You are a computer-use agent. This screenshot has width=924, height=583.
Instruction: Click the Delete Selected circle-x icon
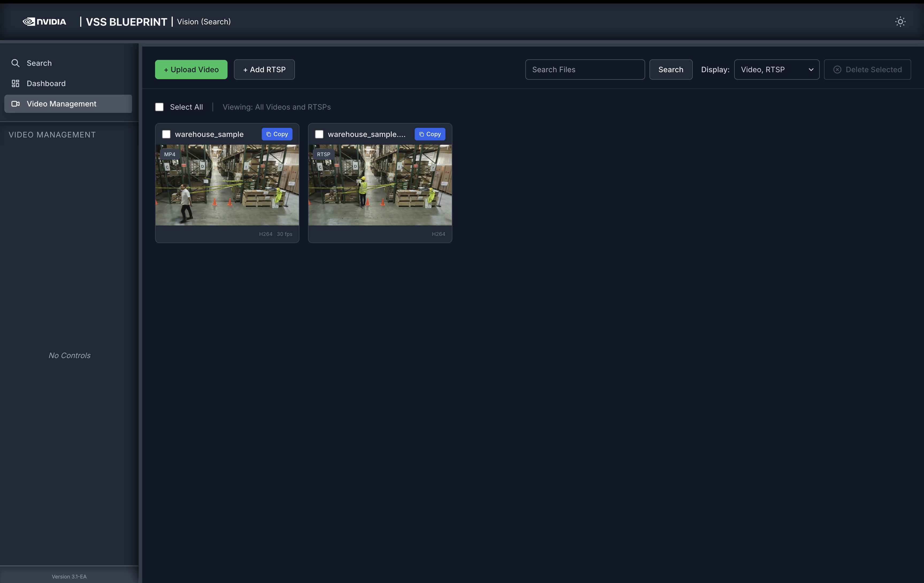click(x=837, y=70)
